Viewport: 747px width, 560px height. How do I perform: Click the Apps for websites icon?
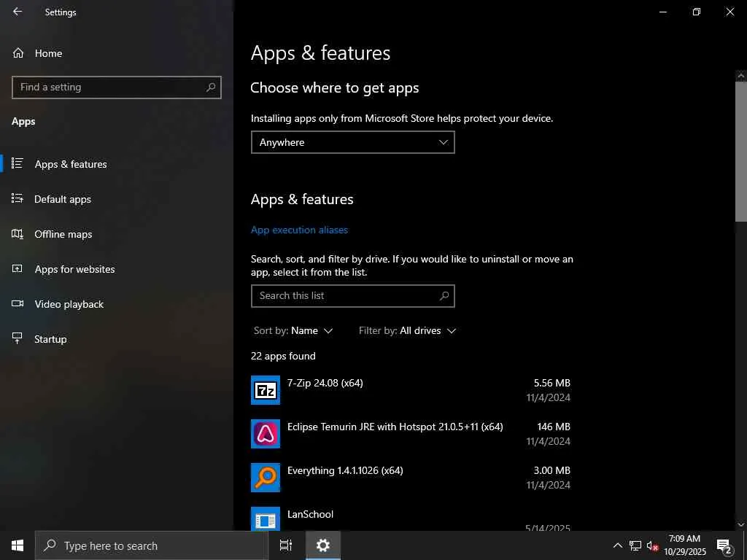[18, 268]
